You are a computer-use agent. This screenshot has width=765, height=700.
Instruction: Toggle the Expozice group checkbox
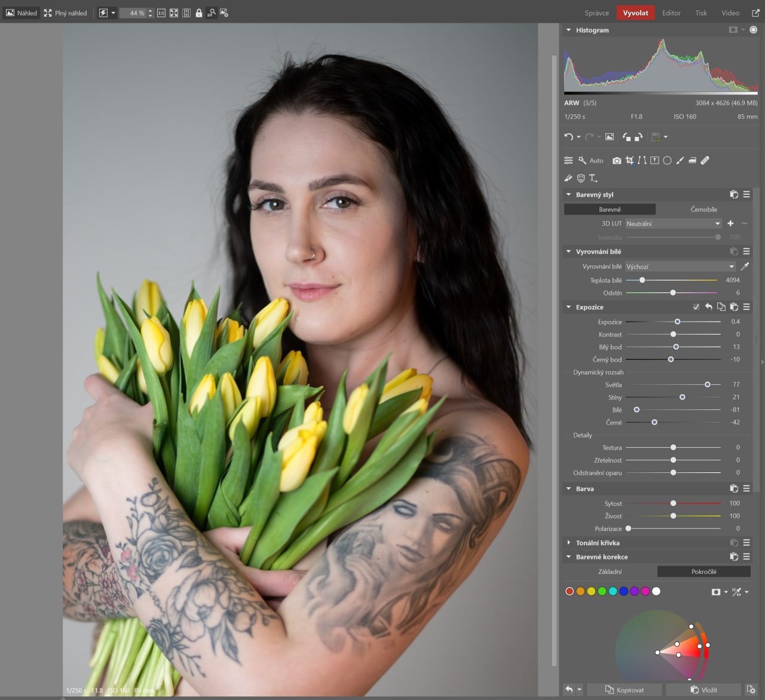click(696, 307)
